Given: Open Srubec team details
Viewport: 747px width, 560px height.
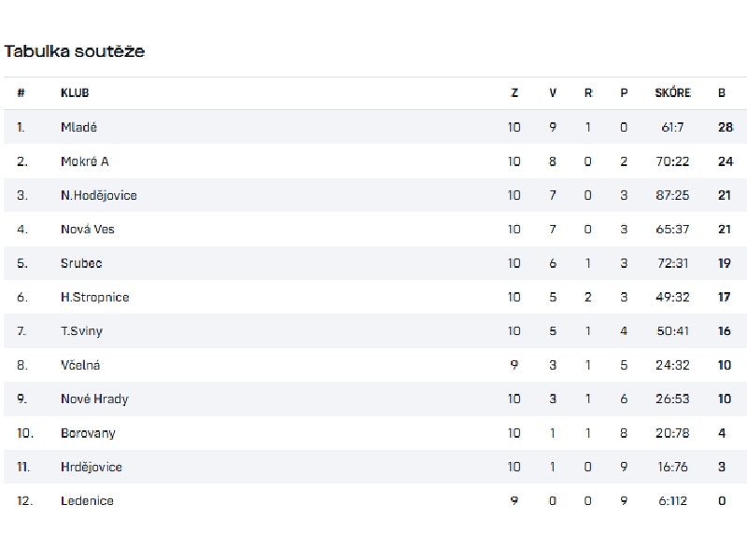Looking at the screenshot, I should click(81, 263).
